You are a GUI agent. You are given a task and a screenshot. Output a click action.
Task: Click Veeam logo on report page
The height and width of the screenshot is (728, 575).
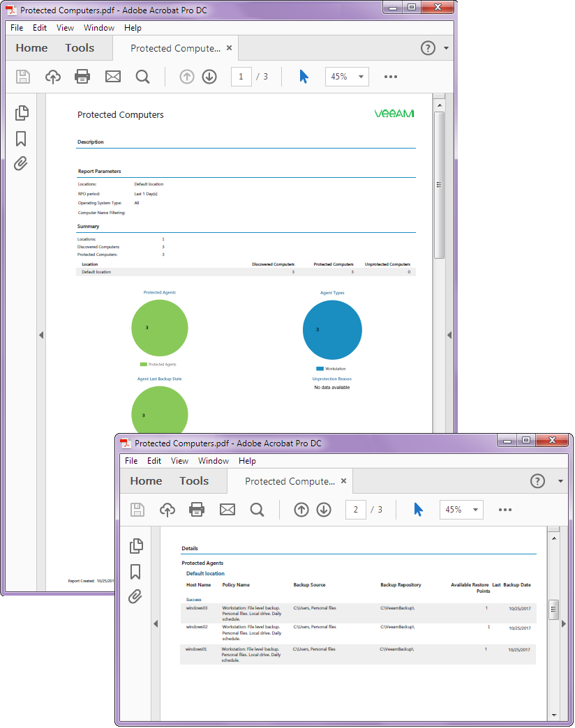click(394, 114)
